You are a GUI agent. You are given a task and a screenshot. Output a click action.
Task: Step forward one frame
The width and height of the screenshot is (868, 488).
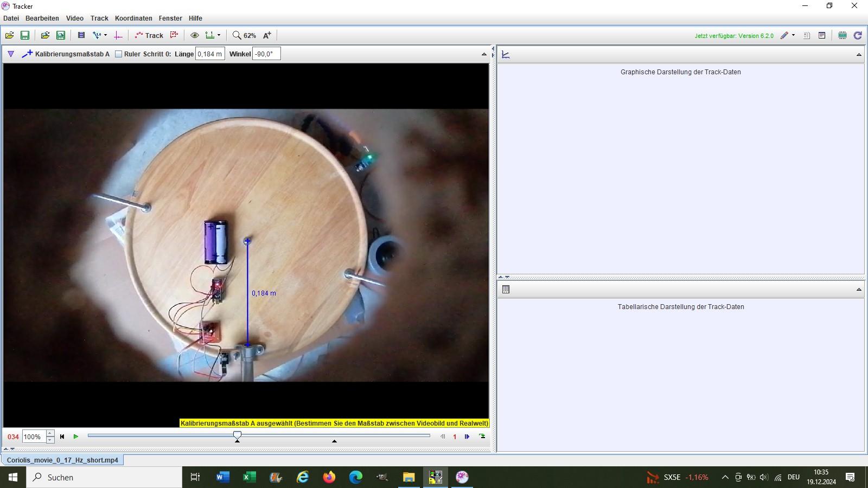coord(467,436)
